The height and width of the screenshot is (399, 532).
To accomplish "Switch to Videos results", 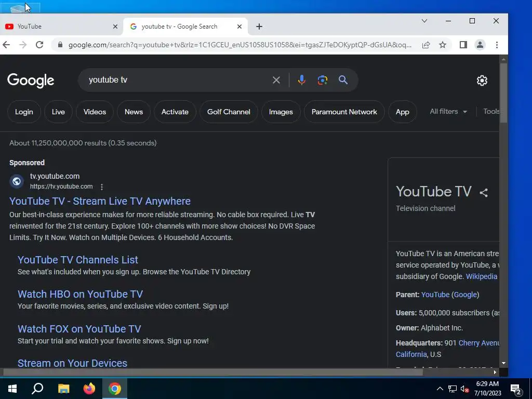I will click(x=95, y=112).
